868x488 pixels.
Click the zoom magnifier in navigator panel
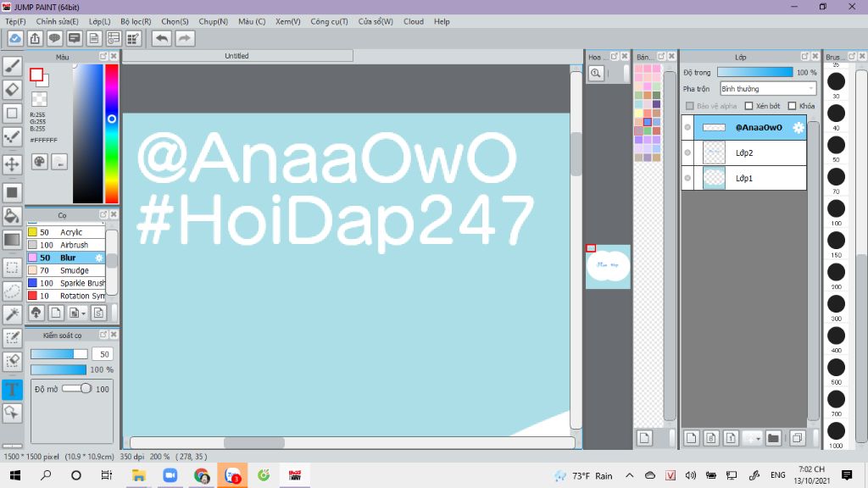coord(596,73)
